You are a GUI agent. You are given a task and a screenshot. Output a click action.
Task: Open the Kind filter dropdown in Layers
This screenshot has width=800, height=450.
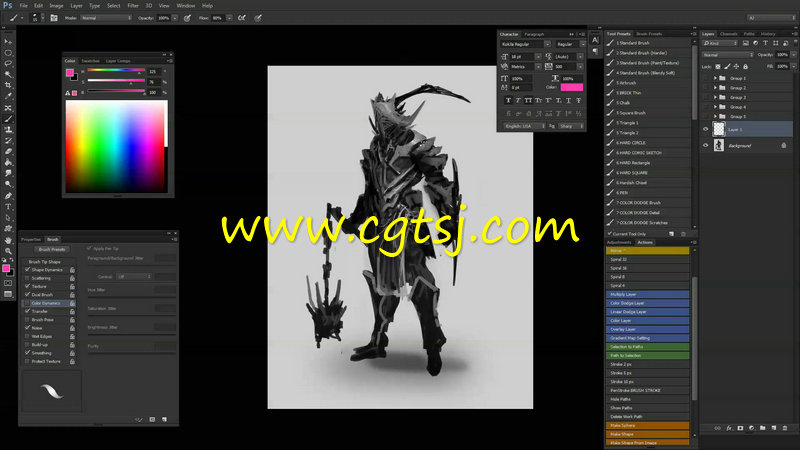pyautogui.click(x=720, y=43)
